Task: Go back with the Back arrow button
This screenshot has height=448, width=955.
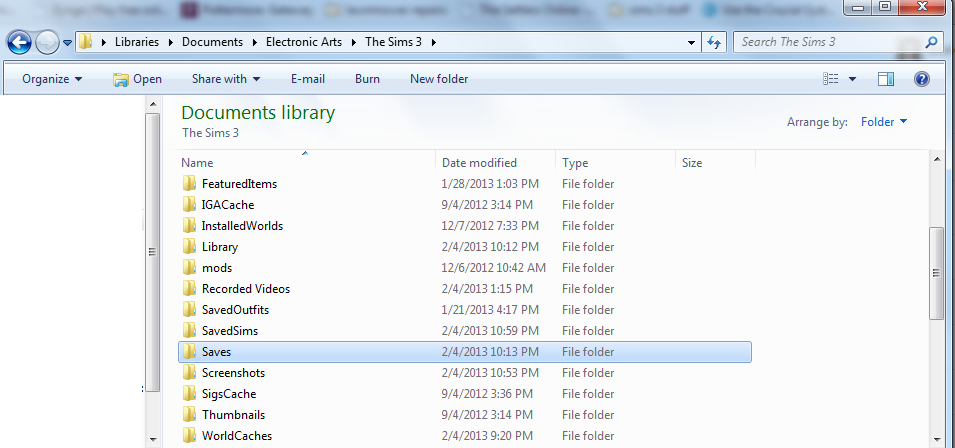Action: 19,42
